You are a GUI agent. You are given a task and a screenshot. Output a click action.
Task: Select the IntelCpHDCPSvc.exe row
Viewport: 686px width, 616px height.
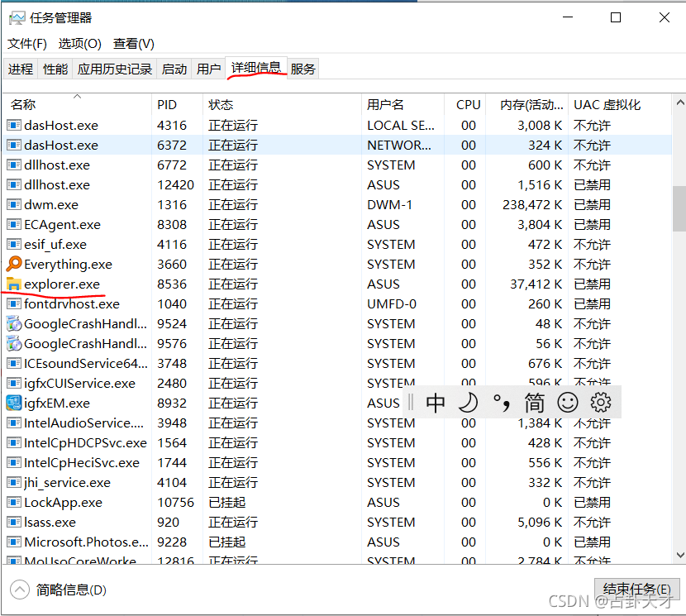[337, 442]
